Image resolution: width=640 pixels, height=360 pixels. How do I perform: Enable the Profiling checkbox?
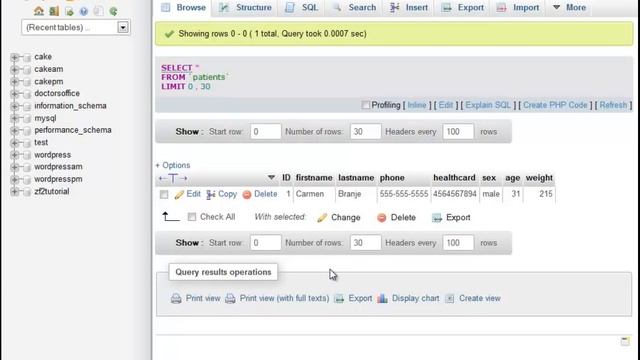[x=366, y=105]
